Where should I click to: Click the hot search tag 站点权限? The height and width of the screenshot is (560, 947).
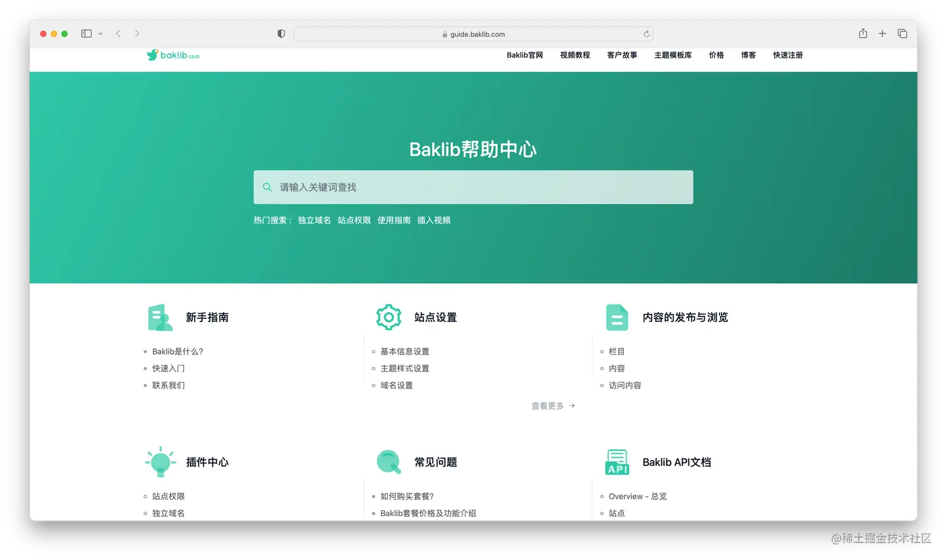coord(354,220)
